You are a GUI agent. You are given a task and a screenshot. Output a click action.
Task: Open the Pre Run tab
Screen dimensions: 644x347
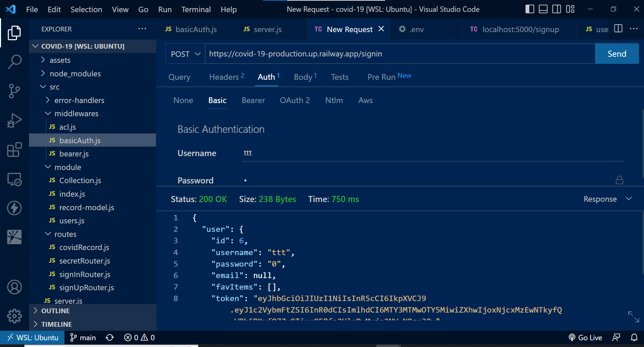point(389,77)
